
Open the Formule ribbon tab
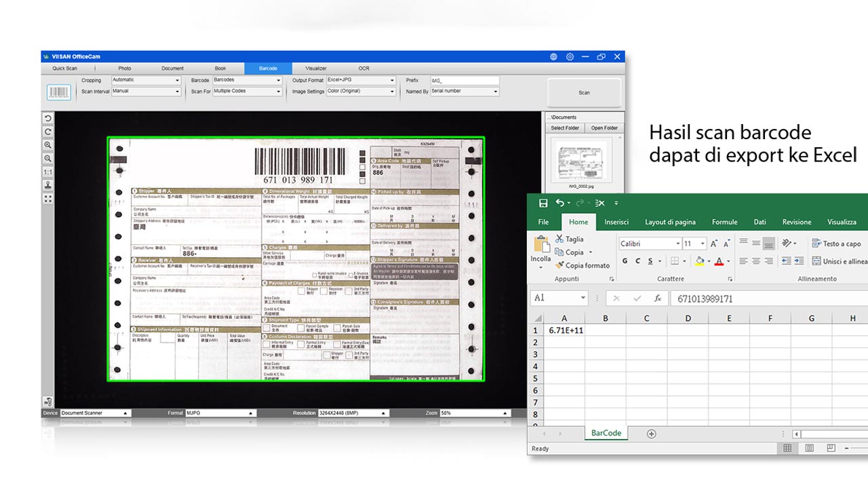pos(725,222)
